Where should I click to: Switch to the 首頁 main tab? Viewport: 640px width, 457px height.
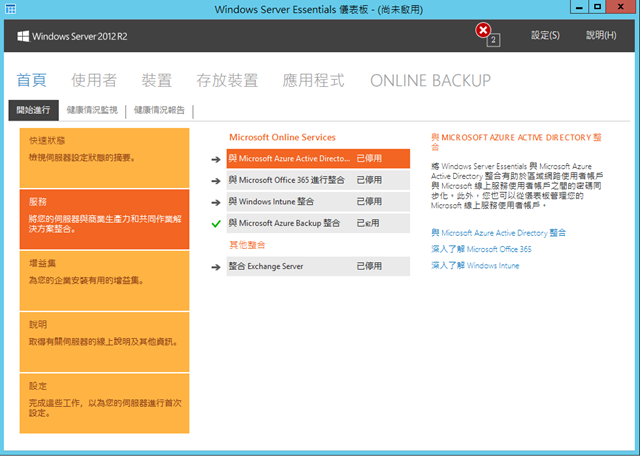tap(31, 80)
